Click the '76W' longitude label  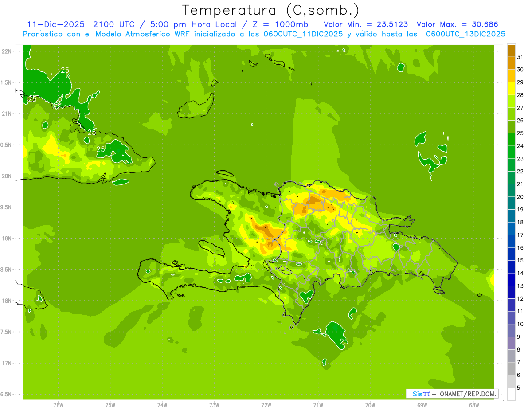tap(58, 405)
